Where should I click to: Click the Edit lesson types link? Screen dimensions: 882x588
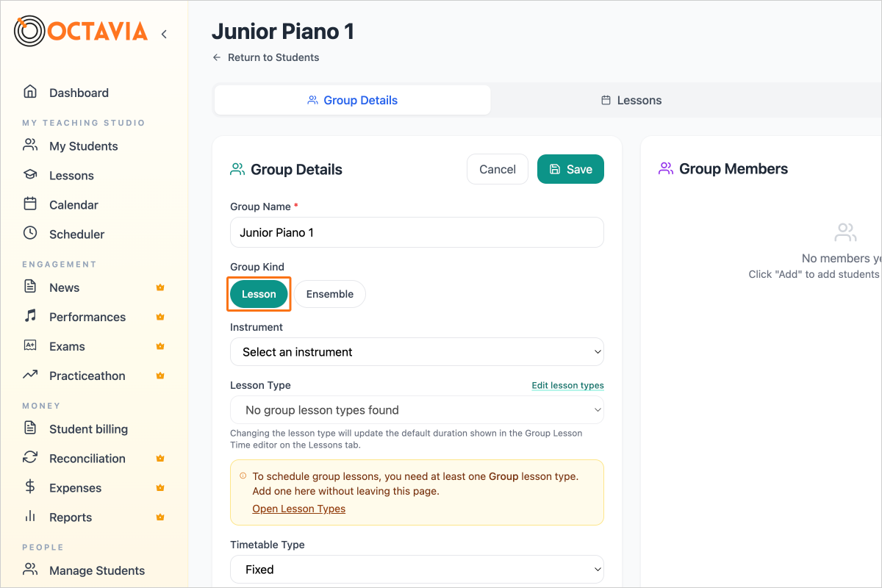coord(568,385)
